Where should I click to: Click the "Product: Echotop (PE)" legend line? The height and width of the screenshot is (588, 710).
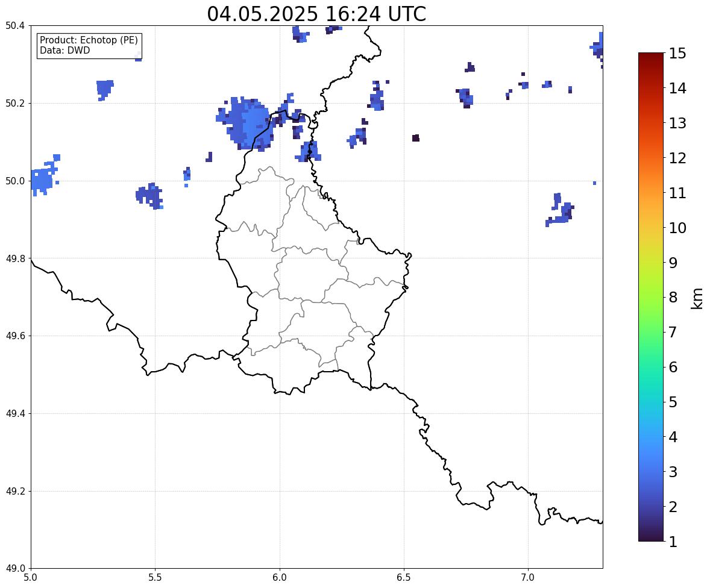(89, 40)
